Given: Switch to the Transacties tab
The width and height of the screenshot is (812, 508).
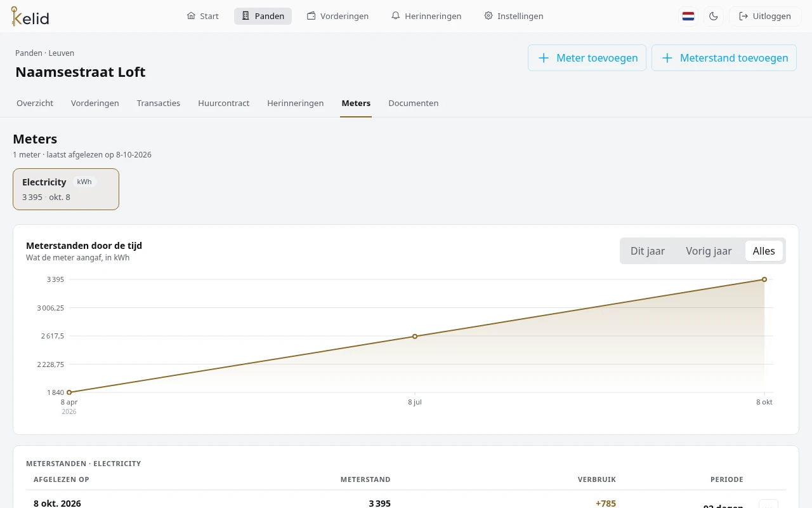Looking at the screenshot, I should click(x=159, y=103).
